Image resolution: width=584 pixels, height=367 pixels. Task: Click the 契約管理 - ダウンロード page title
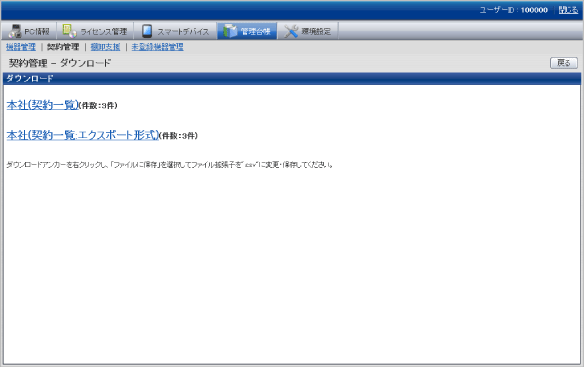coord(60,63)
